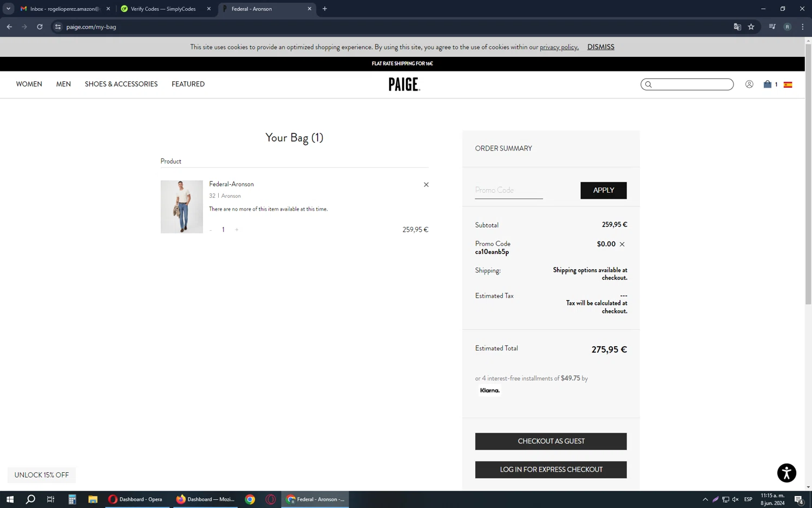Open the accessibility widget icon

(x=787, y=473)
